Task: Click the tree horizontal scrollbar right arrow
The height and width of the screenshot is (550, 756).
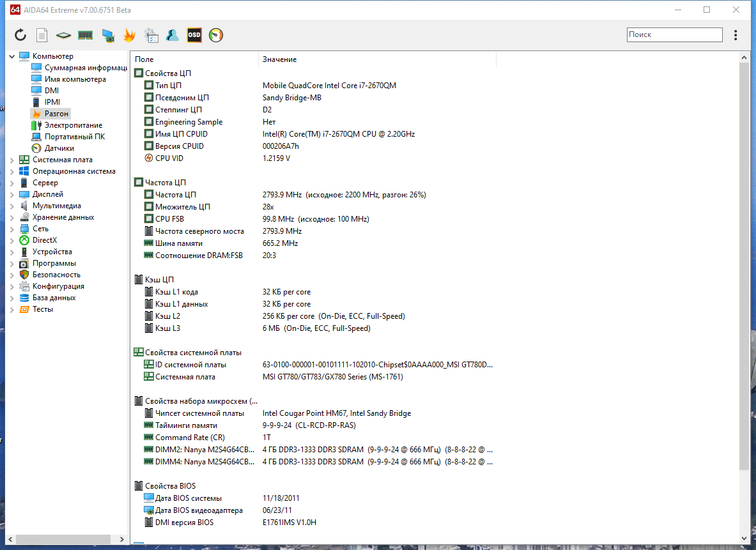Action: tap(121, 539)
